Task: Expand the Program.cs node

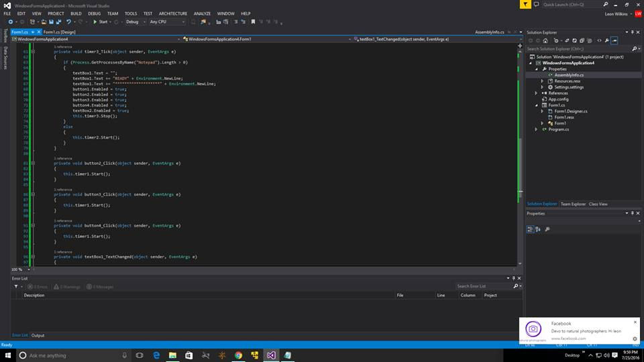Action: (537, 129)
